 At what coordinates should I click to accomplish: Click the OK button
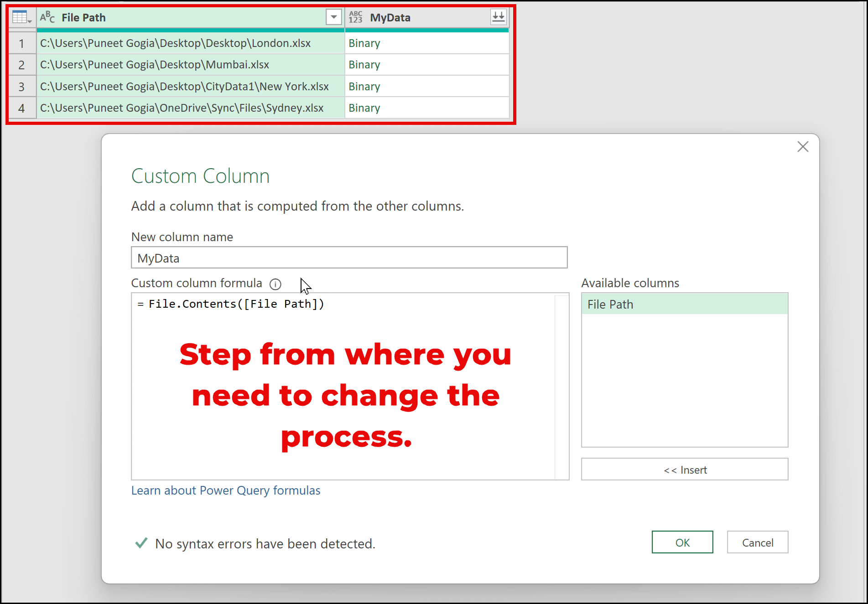682,542
